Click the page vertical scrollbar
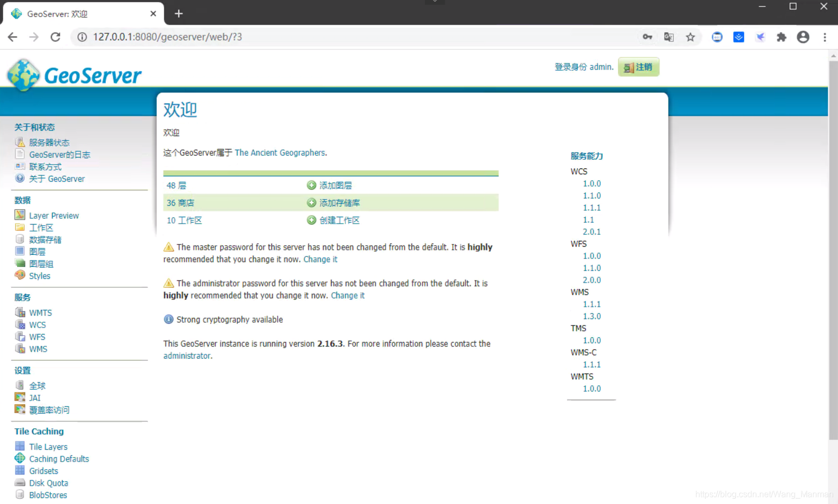 pyautogui.click(x=833, y=250)
